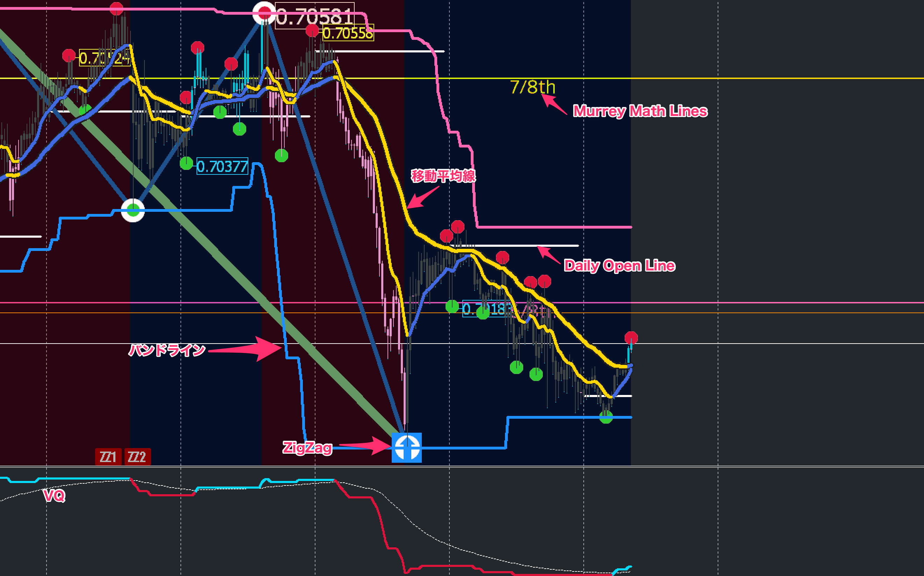This screenshot has height=576, width=924.
Task: Select the white-ringed green circle swing low marker
Action: click(133, 210)
